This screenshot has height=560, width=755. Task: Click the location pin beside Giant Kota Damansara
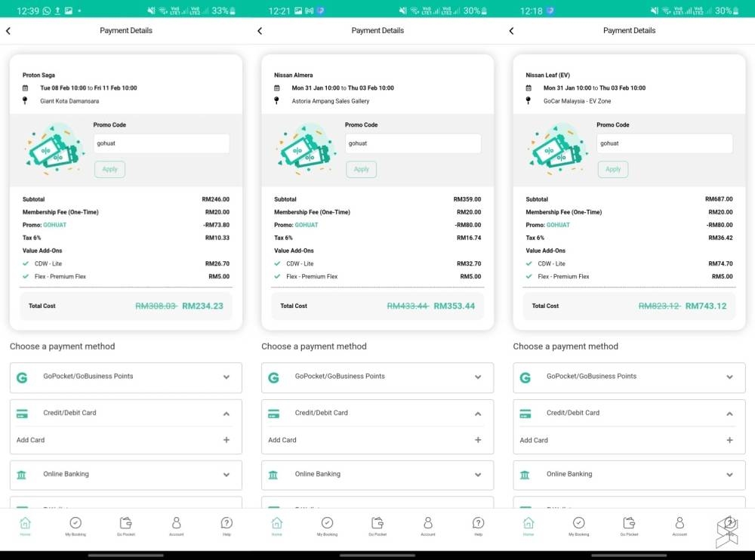point(25,100)
